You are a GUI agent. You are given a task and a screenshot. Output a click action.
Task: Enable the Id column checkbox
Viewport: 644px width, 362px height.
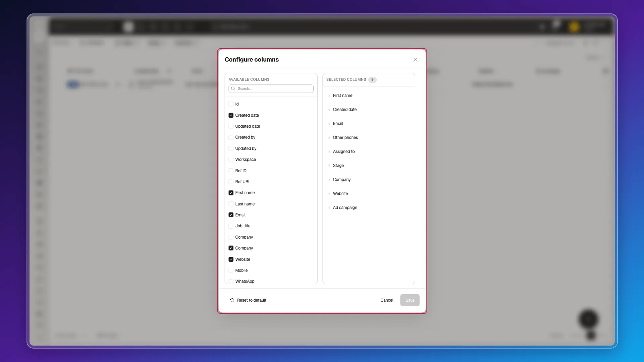[231, 104]
